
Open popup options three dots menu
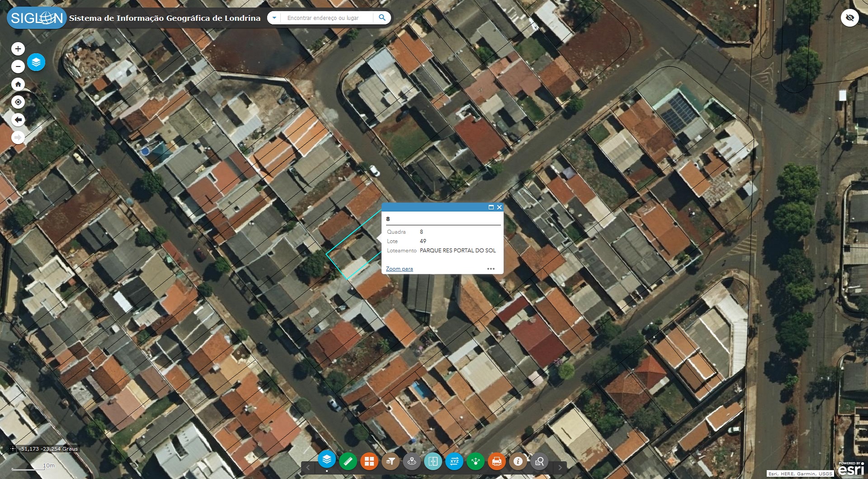[491, 269]
